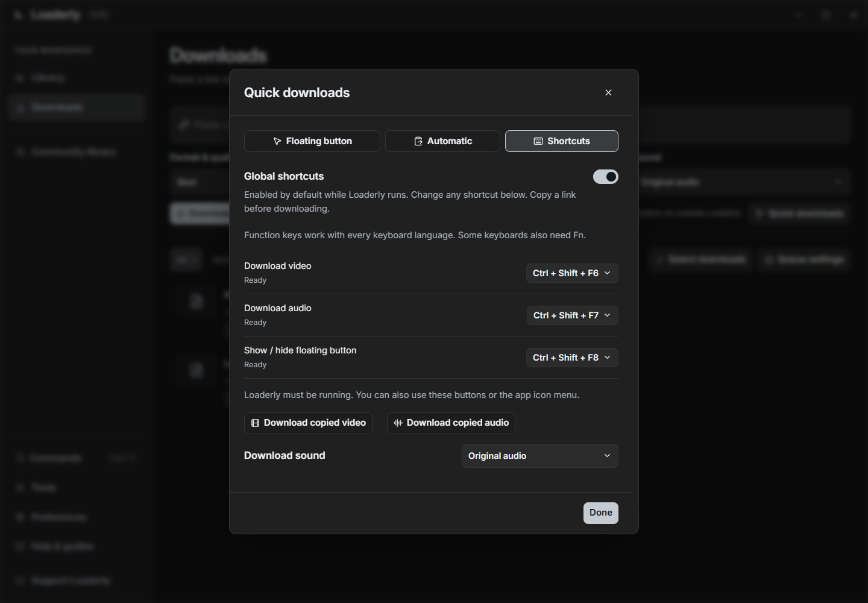Click the Quick downloads dialog title
This screenshot has width=868, height=603.
point(297,92)
